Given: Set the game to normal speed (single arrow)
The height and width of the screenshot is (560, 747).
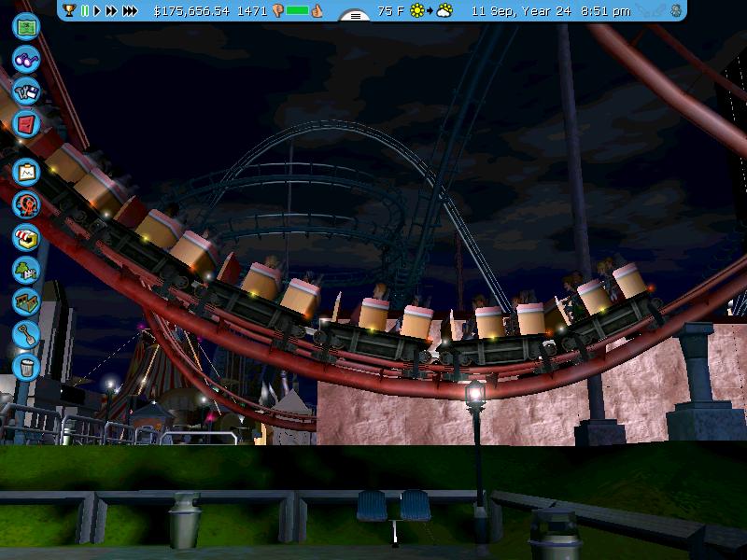Looking at the screenshot, I should 97,10.
